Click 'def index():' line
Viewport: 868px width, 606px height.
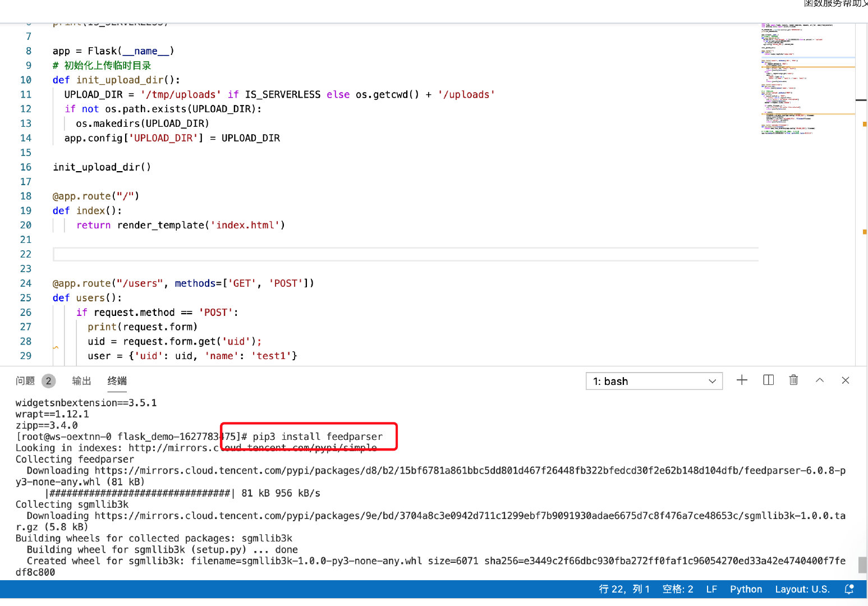[x=87, y=211]
